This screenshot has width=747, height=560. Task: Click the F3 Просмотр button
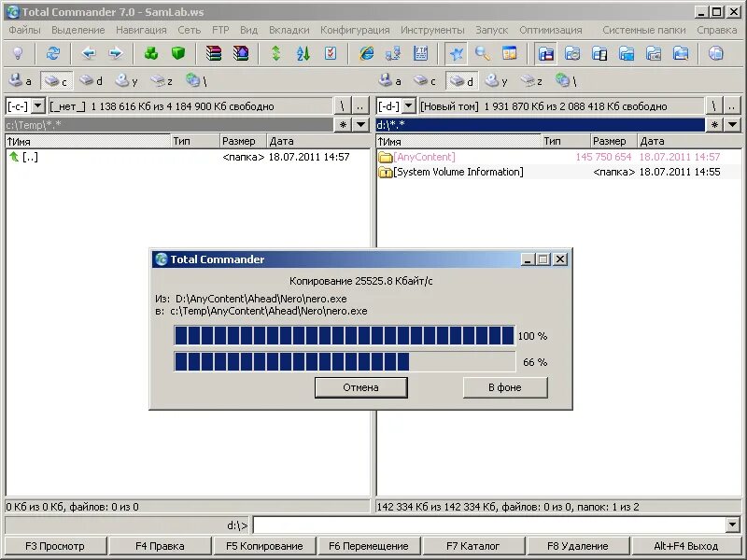[x=55, y=546]
